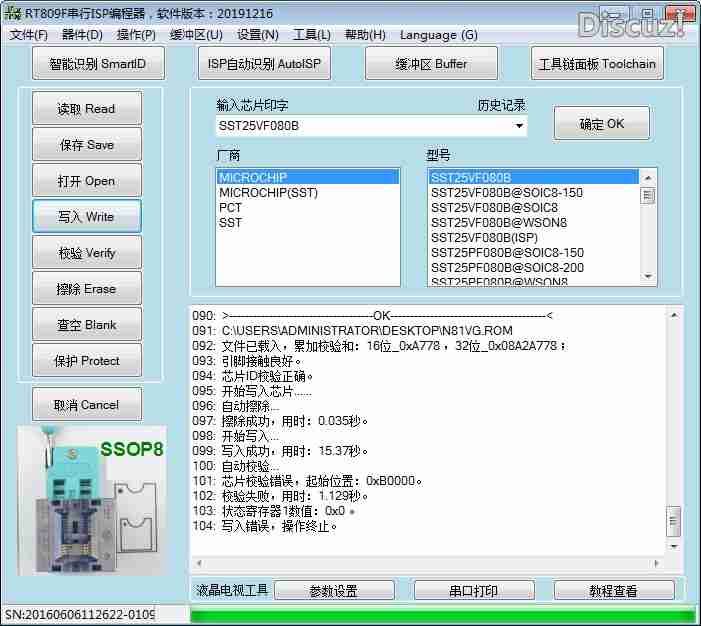This screenshot has width=701, height=626.
Task: Click log horizontal scroll right arrow
Action: [656, 563]
